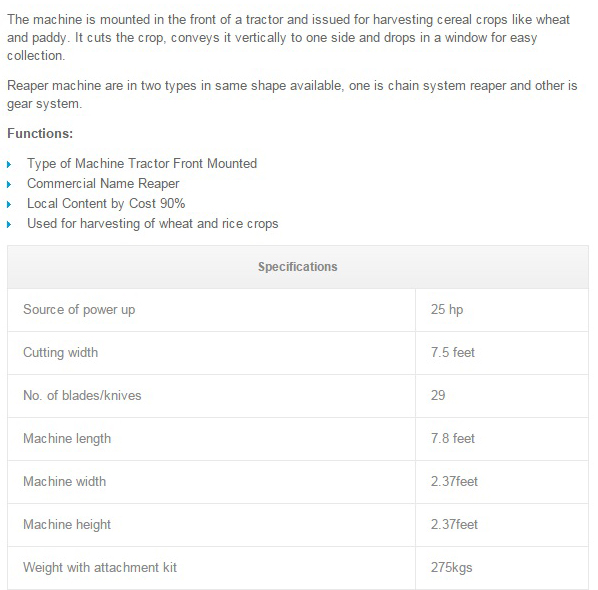Viewport: 598px width, 590px height.
Task: Click the Type of Machine Tractor Front Mounted item
Action: tap(142, 164)
